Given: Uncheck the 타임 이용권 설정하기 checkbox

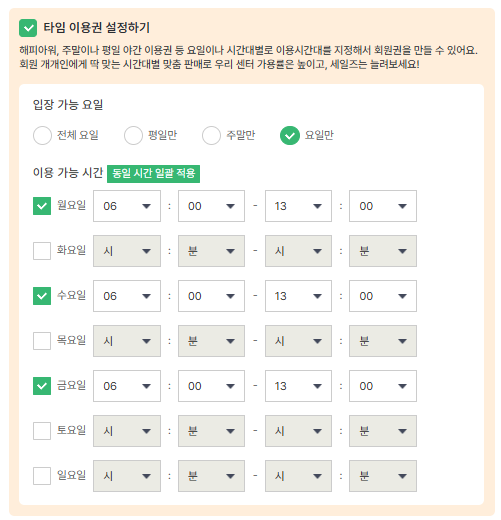Looking at the screenshot, I should tap(28, 28).
